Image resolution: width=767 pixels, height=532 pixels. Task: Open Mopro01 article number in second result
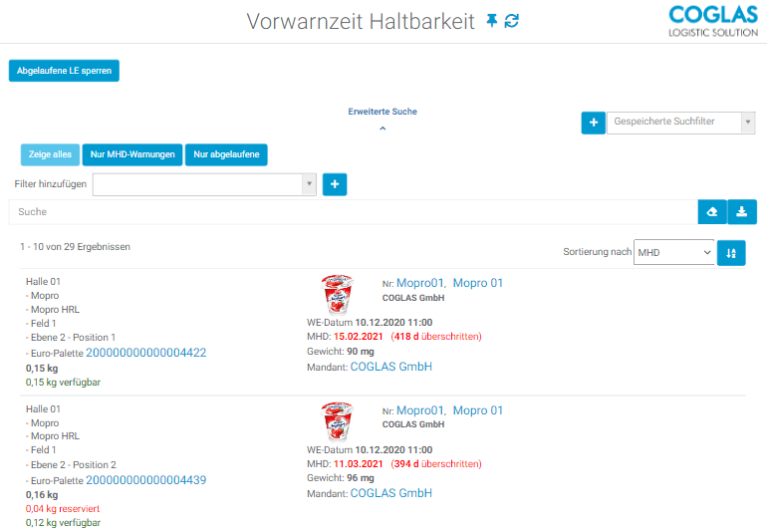point(420,410)
